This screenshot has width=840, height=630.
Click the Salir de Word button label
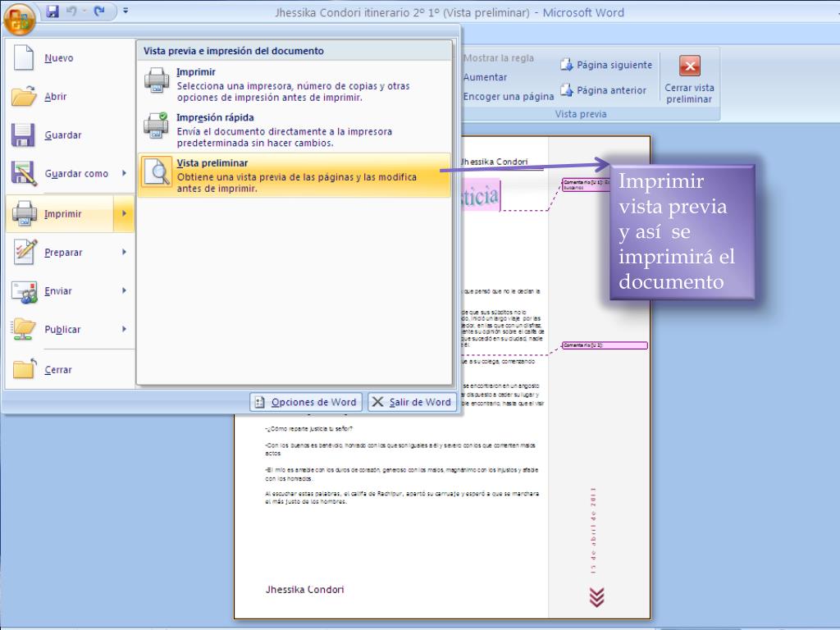(420, 402)
